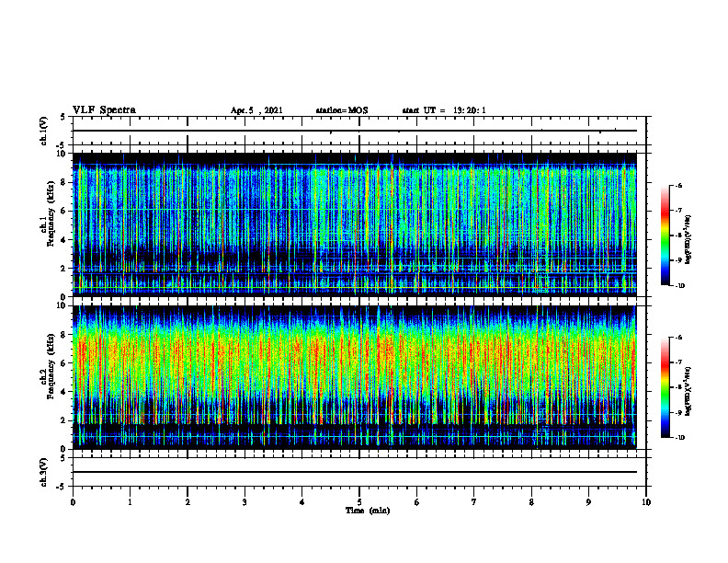Image resolution: width=728 pixels, height=563 pixels.
Task: Click the "0" tick on time axis
Action: pyautogui.click(x=73, y=502)
